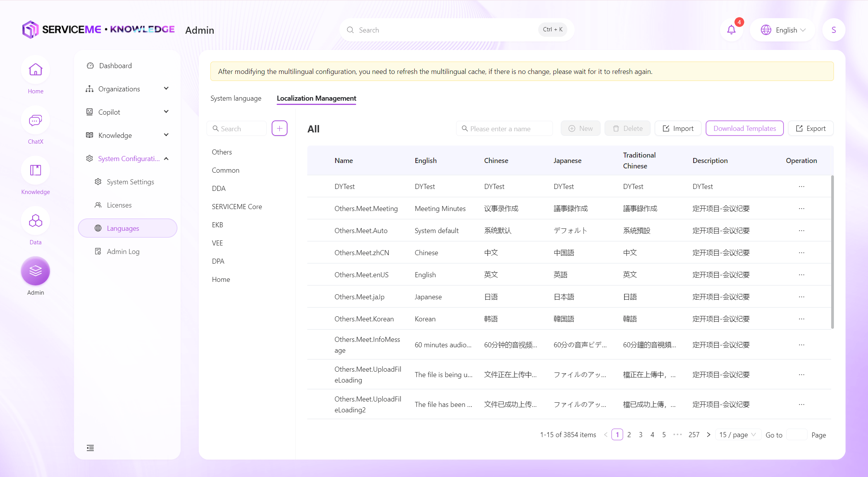Click the Export button

click(811, 128)
